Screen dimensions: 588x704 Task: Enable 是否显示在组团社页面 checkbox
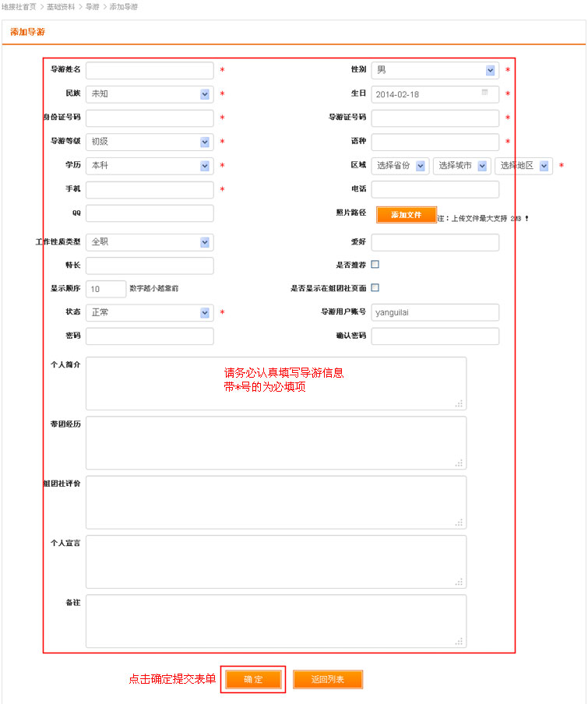coord(375,288)
